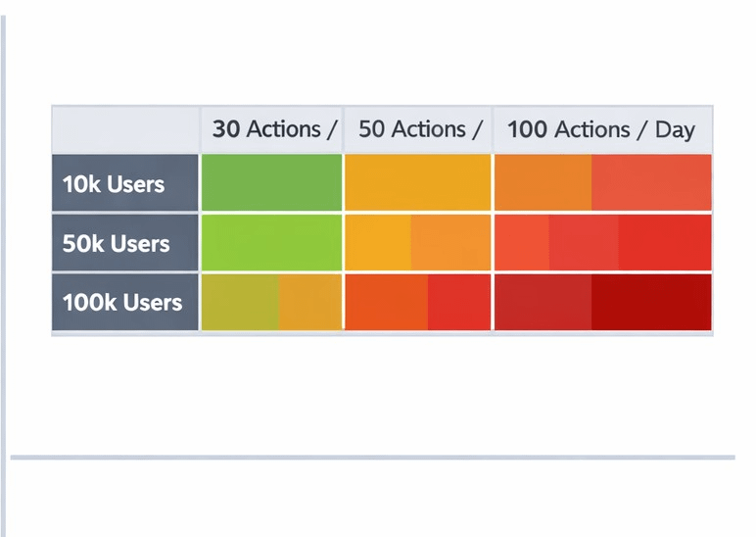This screenshot has width=756, height=537.
Task: Click the "30 Actions /" column header
Action: tap(271, 129)
